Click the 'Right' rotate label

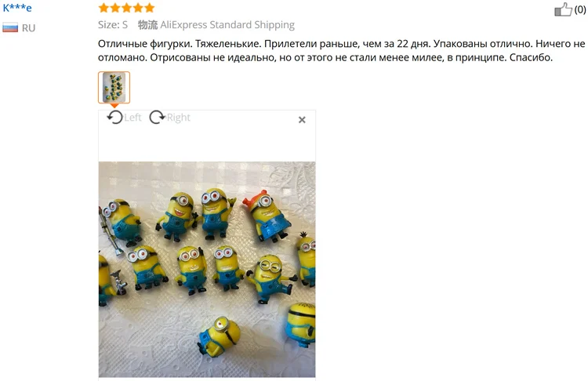click(x=179, y=118)
